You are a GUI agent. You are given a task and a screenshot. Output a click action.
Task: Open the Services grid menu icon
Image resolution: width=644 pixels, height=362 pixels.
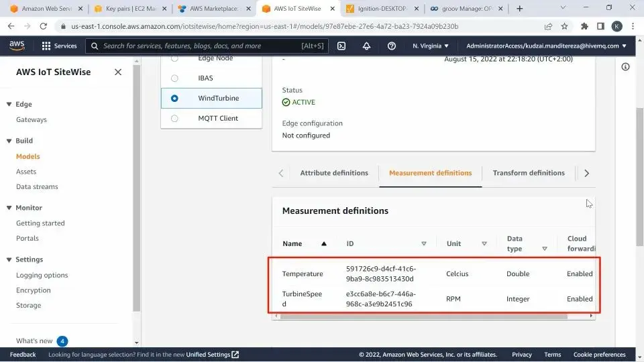coord(46,46)
